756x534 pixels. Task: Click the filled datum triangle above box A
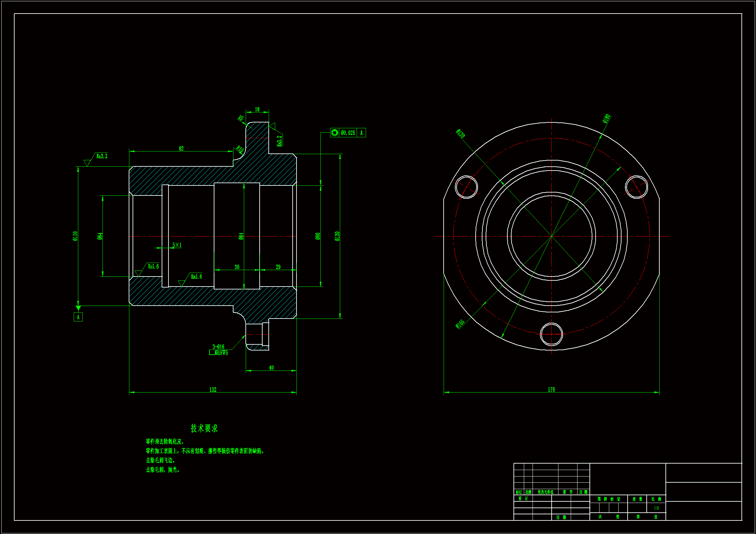pyautogui.click(x=78, y=308)
